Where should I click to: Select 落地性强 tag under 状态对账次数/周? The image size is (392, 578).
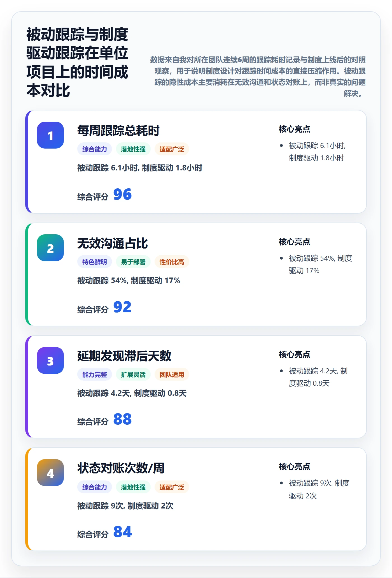click(x=133, y=487)
